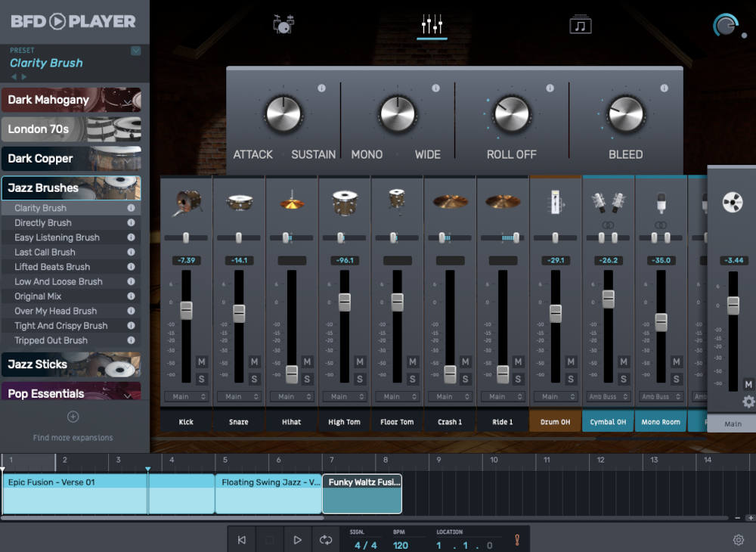Open the Amb Buss dropdown on Drum OH
The width and height of the screenshot is (756, 552).
[x=555, y=396]
